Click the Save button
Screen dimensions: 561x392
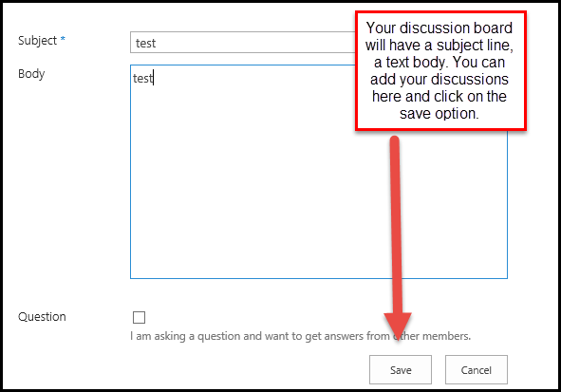[401, 370]
